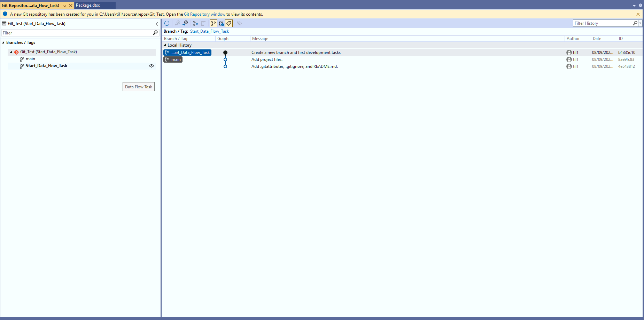Screen dimensions: 644x320
Task: Open the document tab list dropdown arrow
Action: click(x=634, y=6)
